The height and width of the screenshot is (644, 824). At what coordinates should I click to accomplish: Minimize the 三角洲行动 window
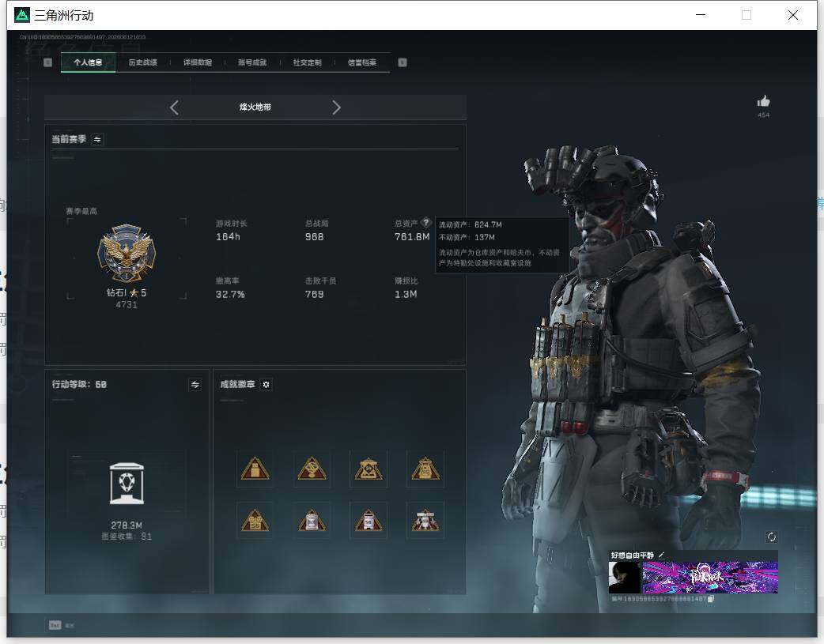pyautogui.click(x=701, y=15)
